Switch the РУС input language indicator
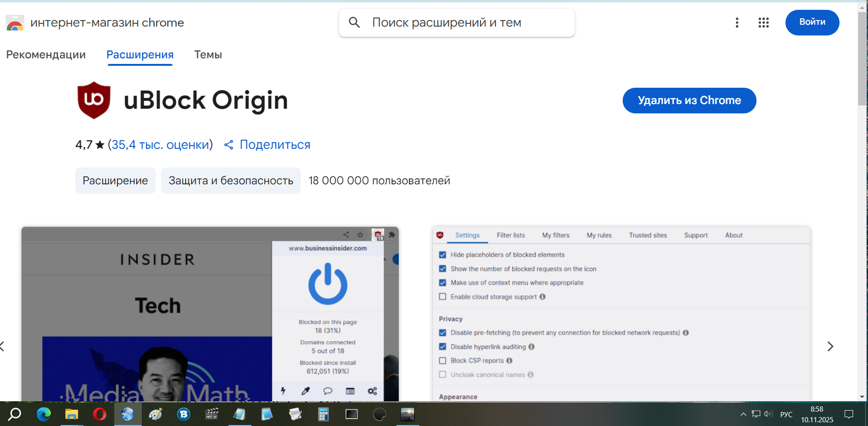Screen dimensions: 868x426 [786, 414]
